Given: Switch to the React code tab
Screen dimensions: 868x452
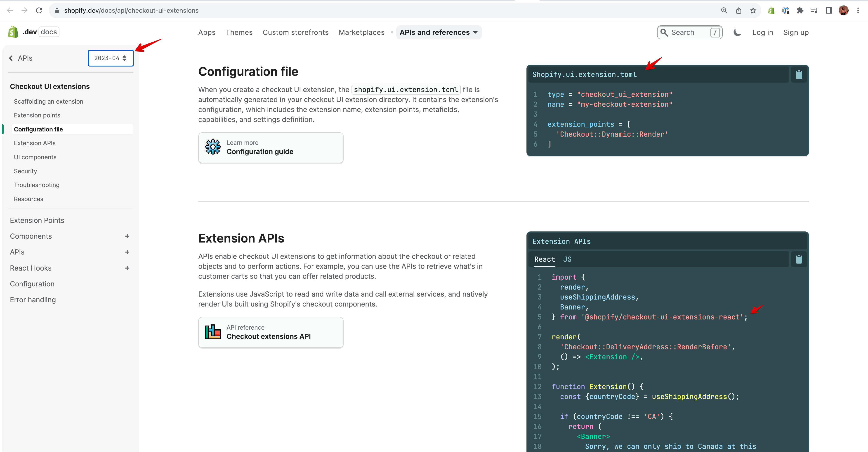Looking at the screenshot, I should [x=545, y=259].
